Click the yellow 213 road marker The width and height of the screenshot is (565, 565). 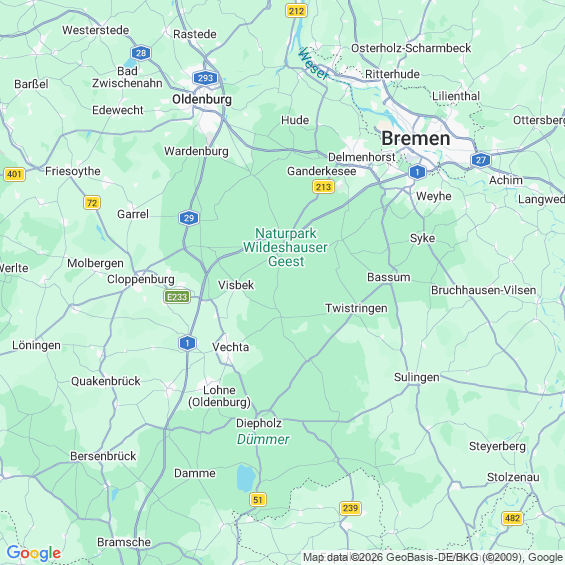[x=323, y=187]
